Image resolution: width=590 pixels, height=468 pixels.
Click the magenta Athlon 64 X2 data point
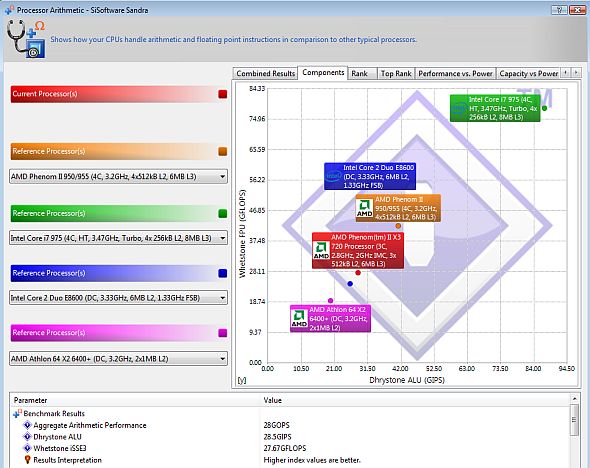(x=330, y=301)
